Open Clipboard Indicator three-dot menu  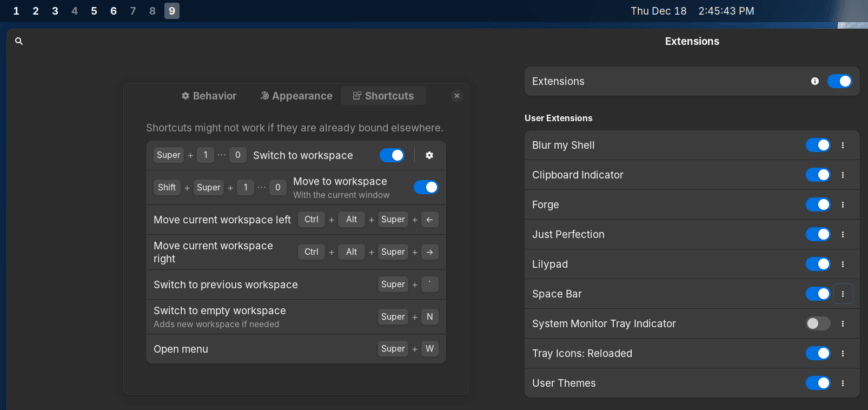pos(843,175)
